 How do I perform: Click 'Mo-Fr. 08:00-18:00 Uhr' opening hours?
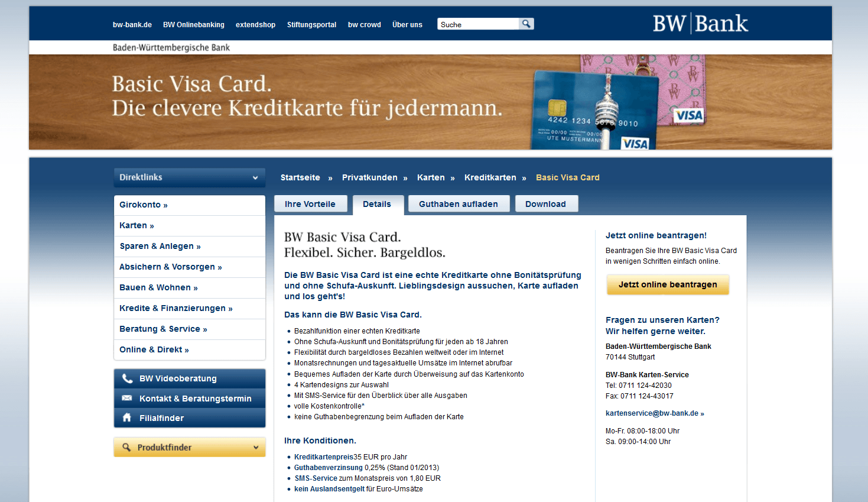(642, 431)
